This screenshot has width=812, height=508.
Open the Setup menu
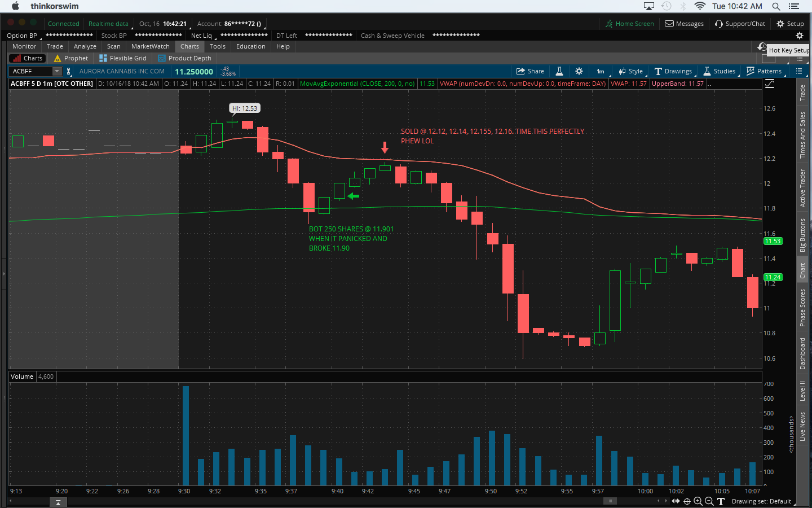point(791,24)
